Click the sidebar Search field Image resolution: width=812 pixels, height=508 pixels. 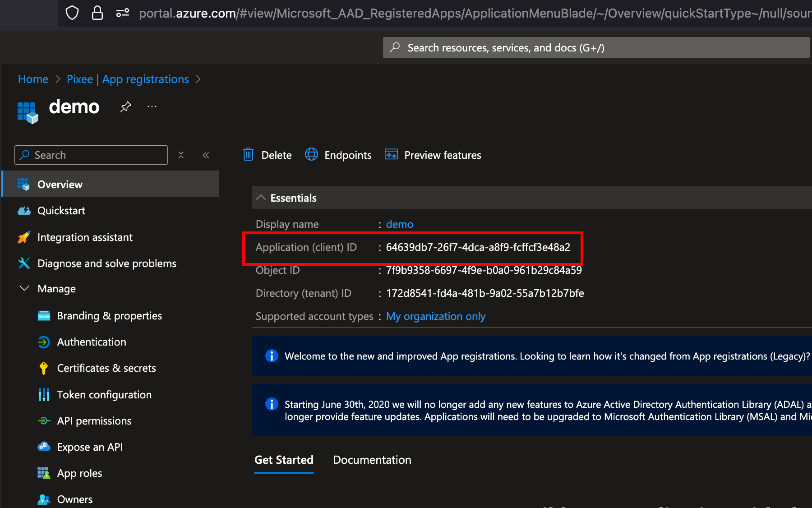coord(90,155)
